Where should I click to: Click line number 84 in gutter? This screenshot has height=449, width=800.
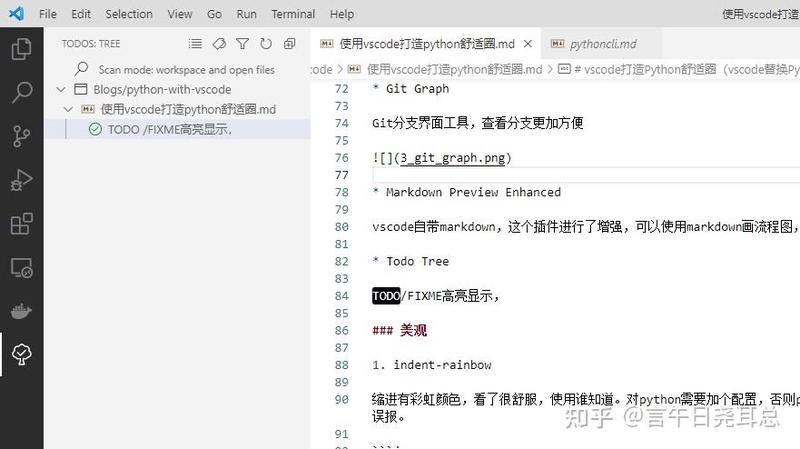pos(341,296)
